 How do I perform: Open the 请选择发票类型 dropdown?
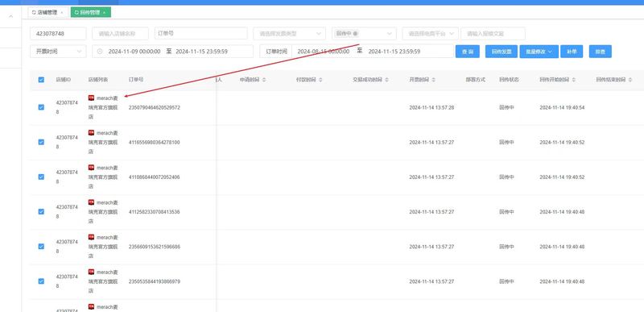(289, 33)
